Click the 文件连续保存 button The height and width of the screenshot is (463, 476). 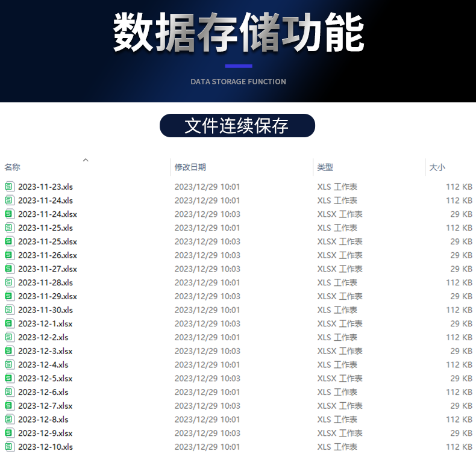click(x=237, y=126)
